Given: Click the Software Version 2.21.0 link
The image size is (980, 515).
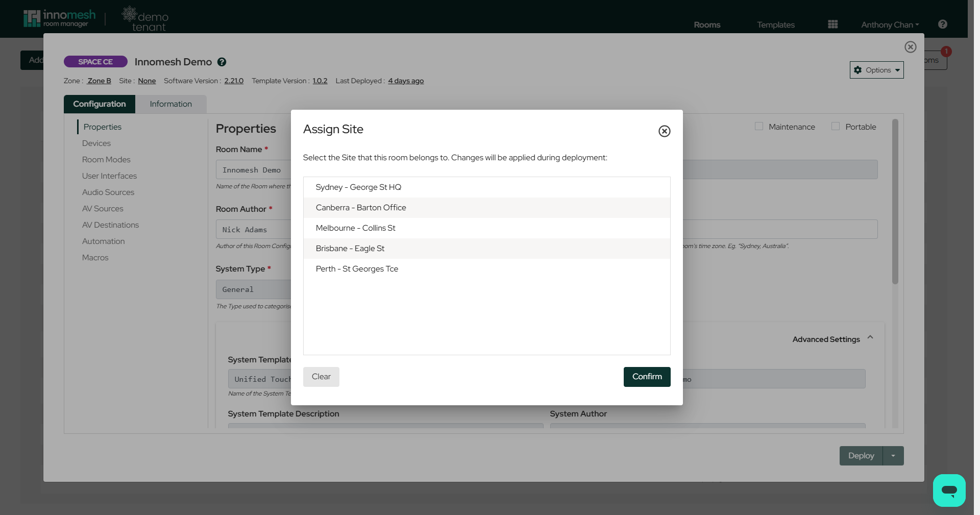Looking at the screenshot, I should point(234,81).
